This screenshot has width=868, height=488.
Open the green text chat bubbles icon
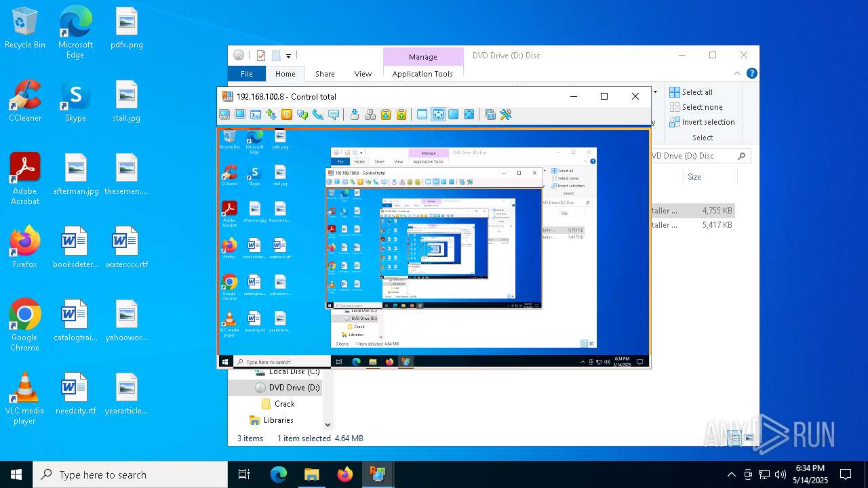[x=302, y=115]
